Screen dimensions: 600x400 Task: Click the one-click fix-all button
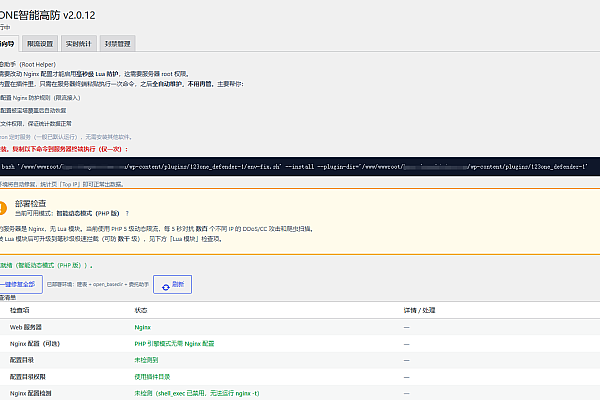[20, 284]
